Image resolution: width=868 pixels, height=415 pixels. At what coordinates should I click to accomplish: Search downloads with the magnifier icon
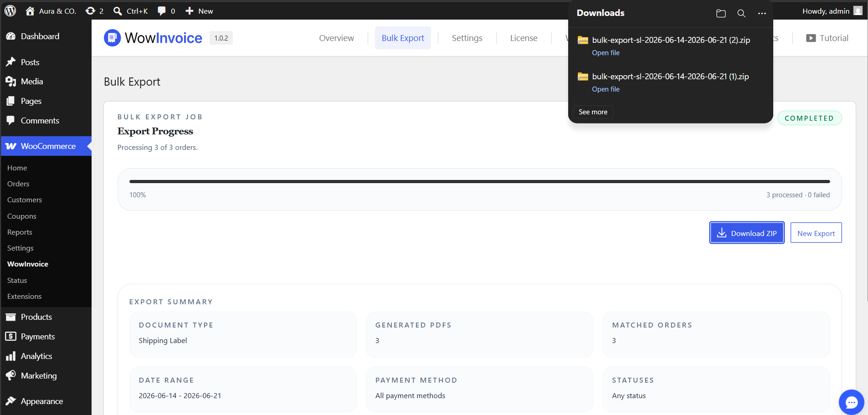click(x=741, y=14)
